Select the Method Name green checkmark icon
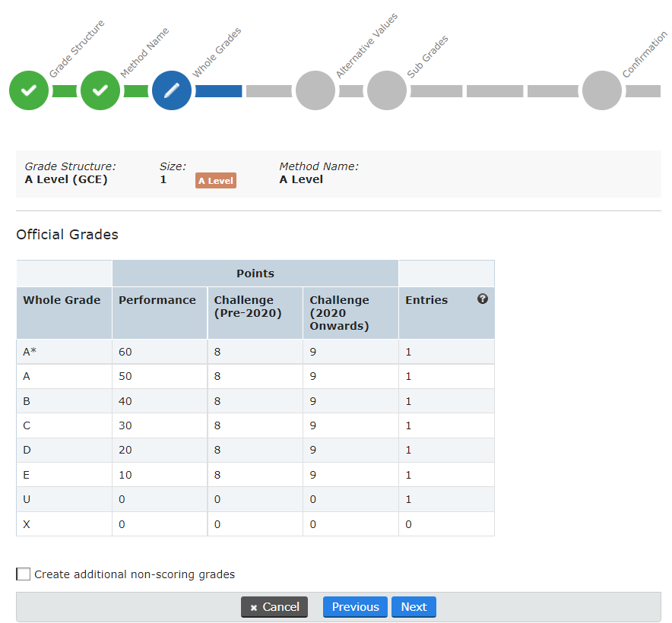The image size is (672, 623). (100, 90)
